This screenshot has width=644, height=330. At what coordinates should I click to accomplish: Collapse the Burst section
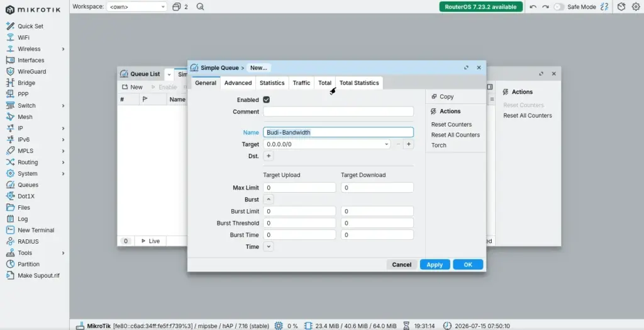click(268, 200)
